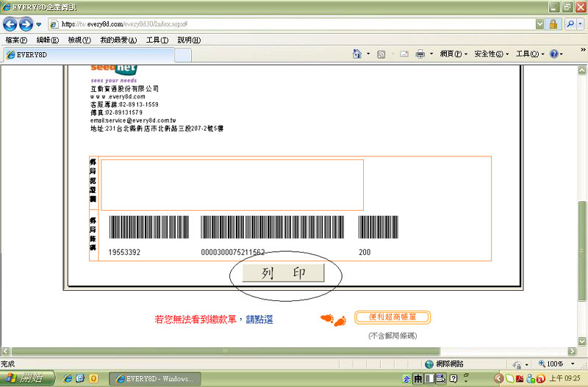
Task: Click the 請點選 link
Action: [x=259, y=319]
